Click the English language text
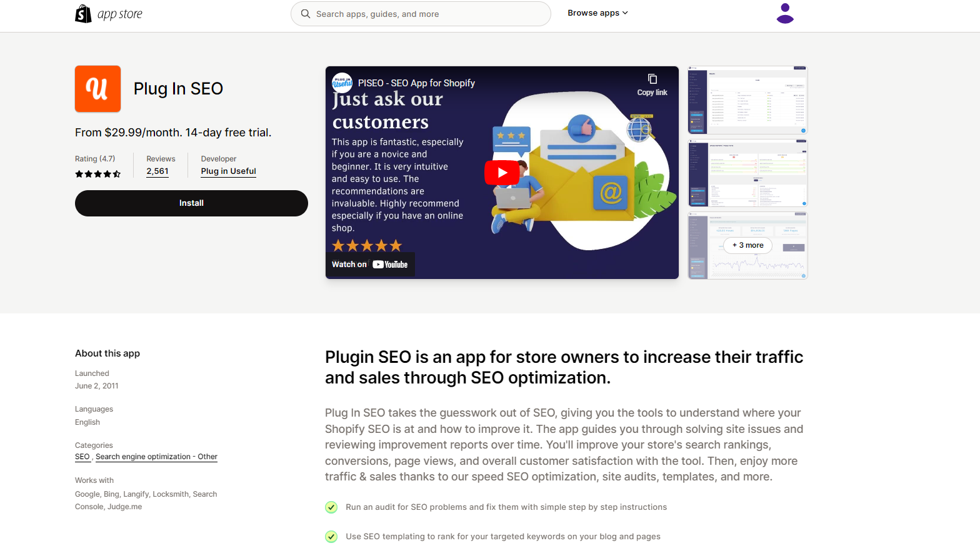The image size is (980, 548). [x=87, y=422]
